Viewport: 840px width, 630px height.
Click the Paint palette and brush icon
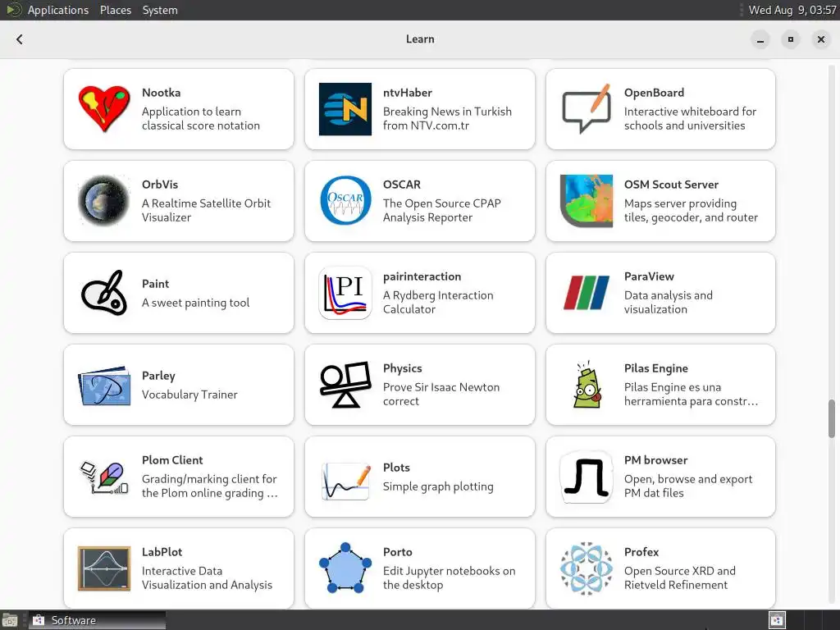pos(104,293)
